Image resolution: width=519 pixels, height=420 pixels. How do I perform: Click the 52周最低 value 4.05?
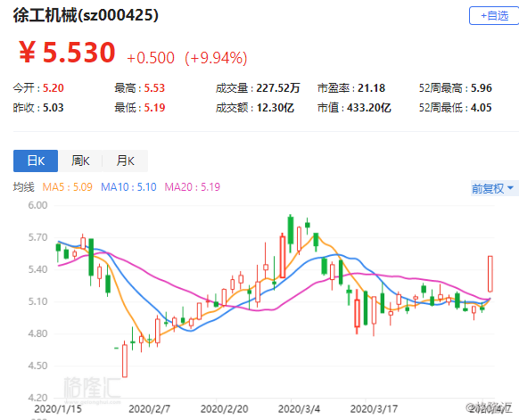tap(482, 108)
